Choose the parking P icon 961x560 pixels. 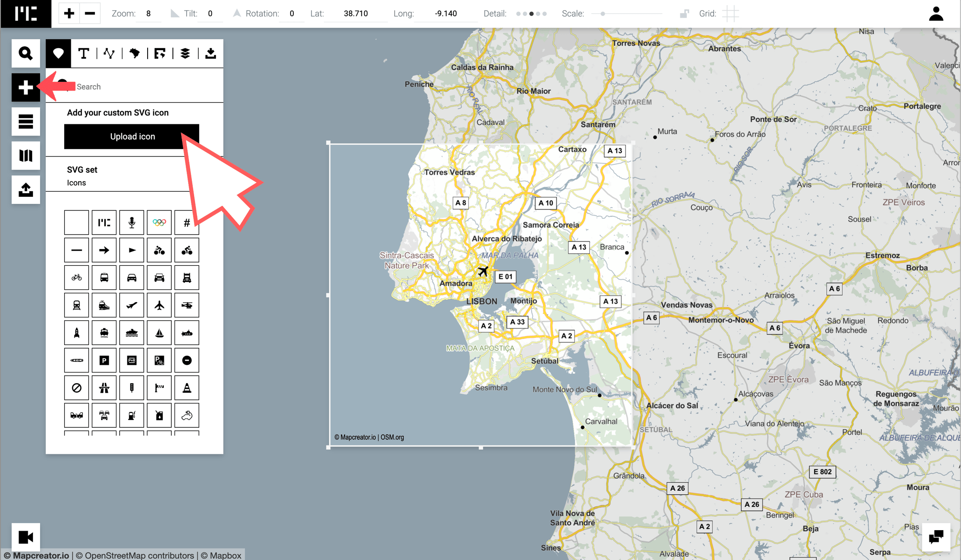[104, 360]
